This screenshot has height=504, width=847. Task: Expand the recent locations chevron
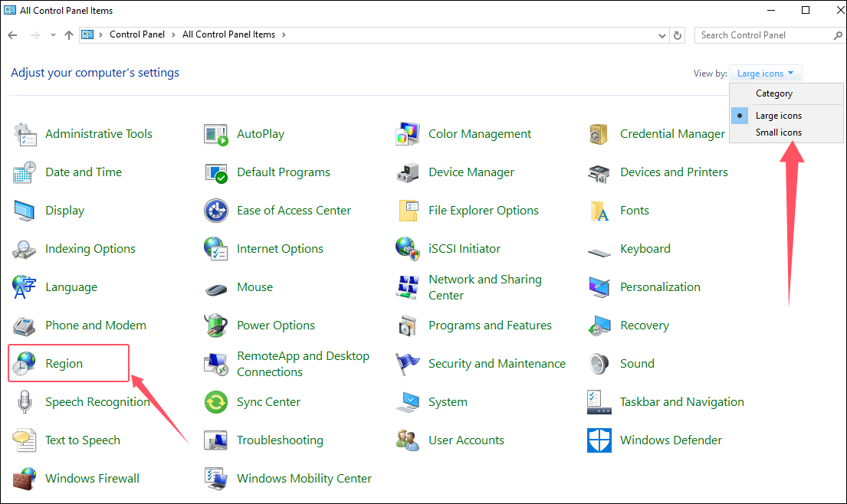(x=53, y=35)
